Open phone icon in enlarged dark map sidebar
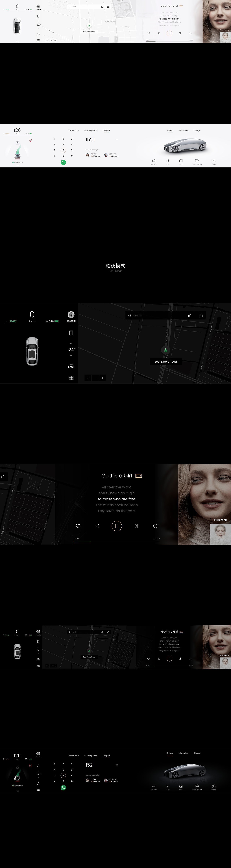Viewport: 231px width, 868px height. (71, 333)
